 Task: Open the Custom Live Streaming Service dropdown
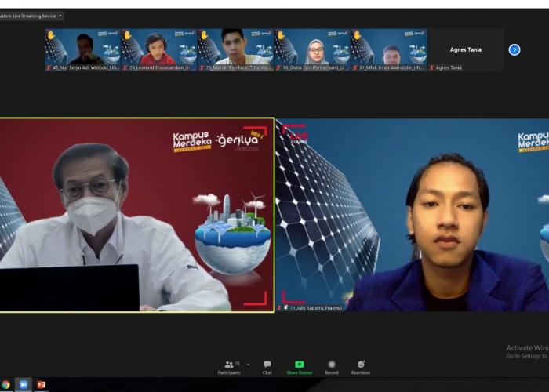60,16
